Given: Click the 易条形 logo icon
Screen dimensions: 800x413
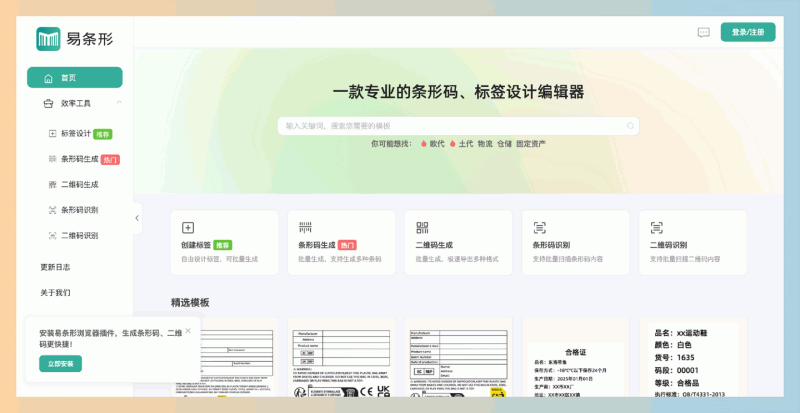Looking at the screenshot, I should 48,39.
